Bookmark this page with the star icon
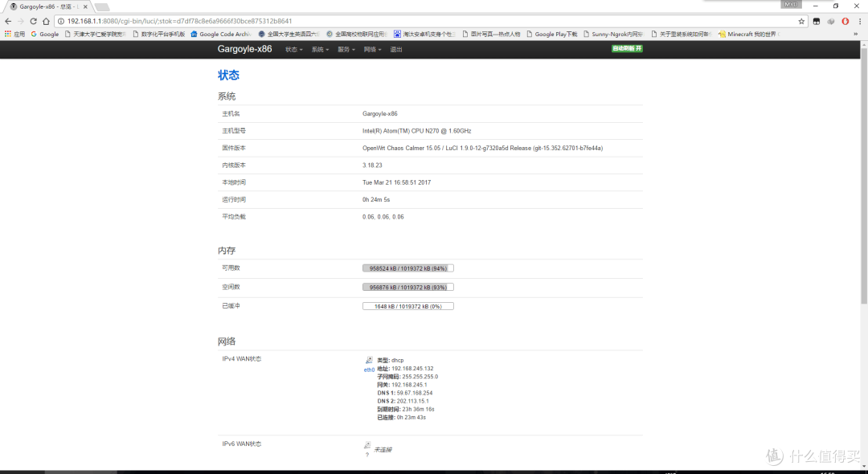 (x=801, y=21)
